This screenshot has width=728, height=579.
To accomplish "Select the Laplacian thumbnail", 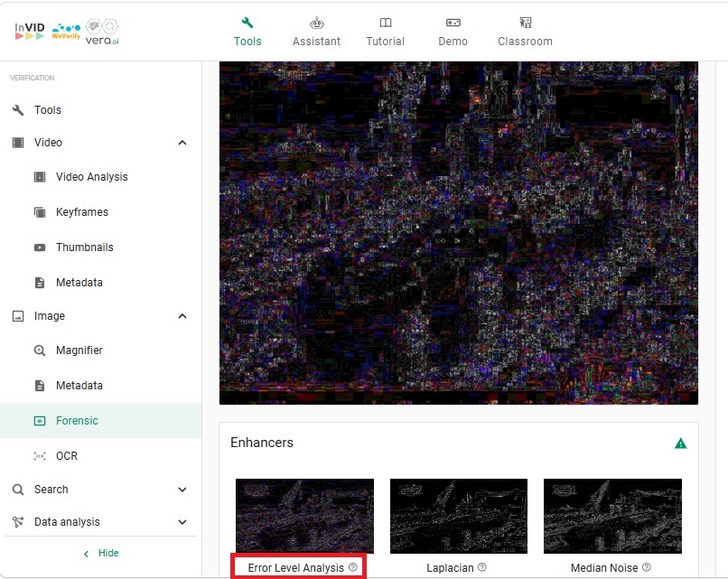I will pos(459,516).
